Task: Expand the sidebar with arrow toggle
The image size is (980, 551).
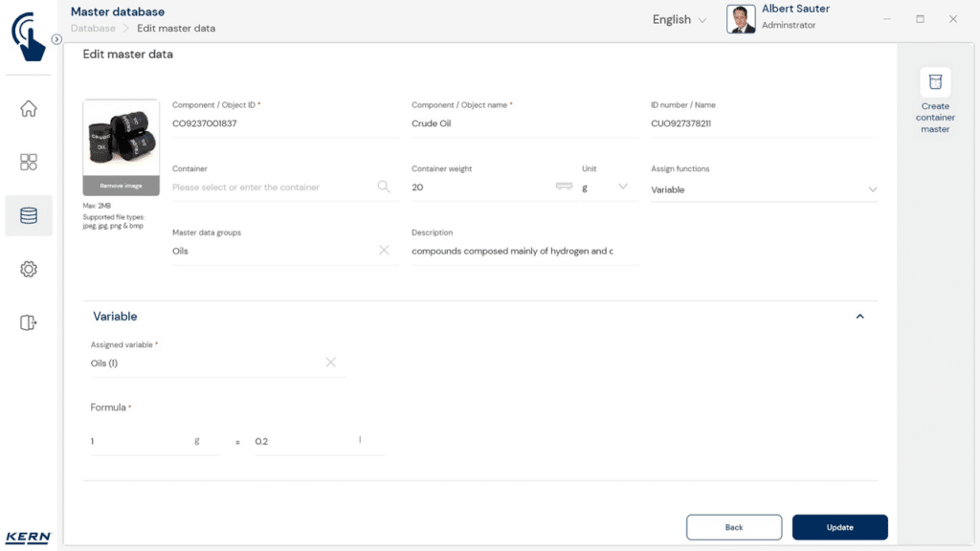Action: click(56, 39)
